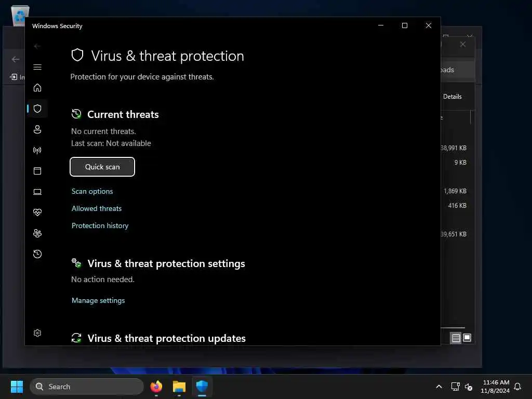Screen dimensions: 532x399
Task: Close the File Explorer tab
Action: (463, 44)
